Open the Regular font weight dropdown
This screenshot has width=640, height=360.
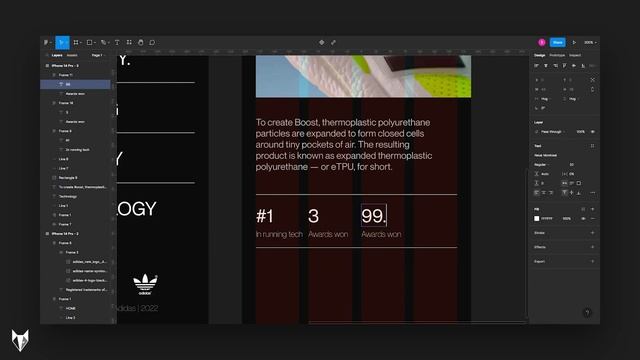click(x=542, y=164)
